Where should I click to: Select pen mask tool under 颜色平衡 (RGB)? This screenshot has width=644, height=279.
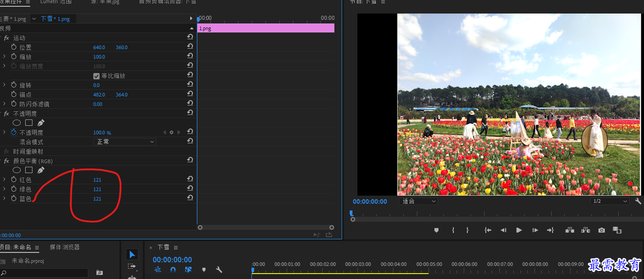click(x=41, y=170)
